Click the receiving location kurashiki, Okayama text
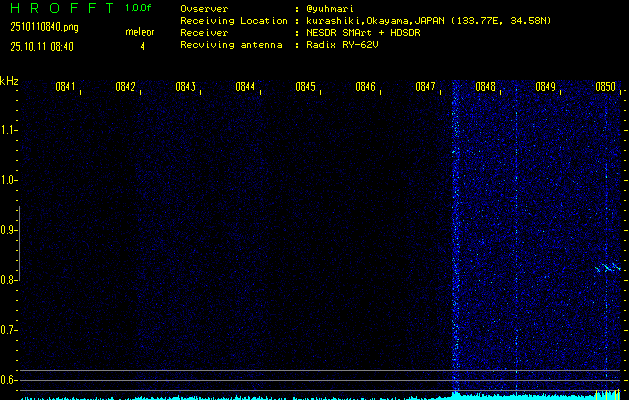 pos(428,21)
